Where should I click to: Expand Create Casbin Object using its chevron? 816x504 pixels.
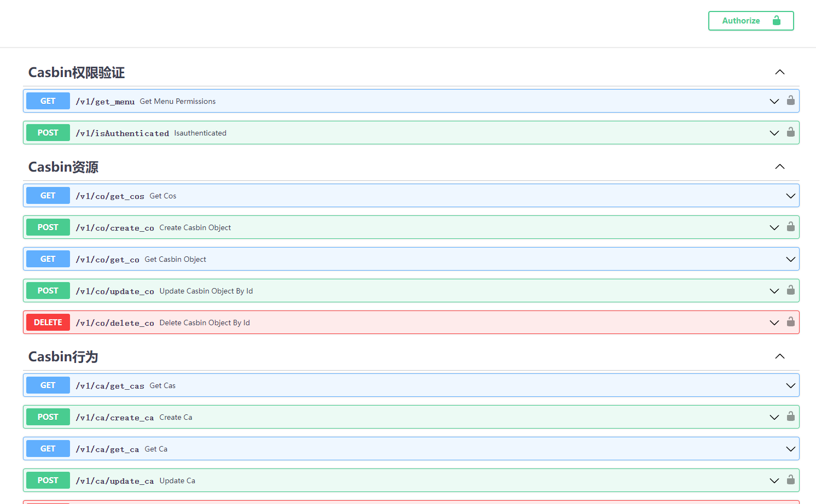coord(774,227)
